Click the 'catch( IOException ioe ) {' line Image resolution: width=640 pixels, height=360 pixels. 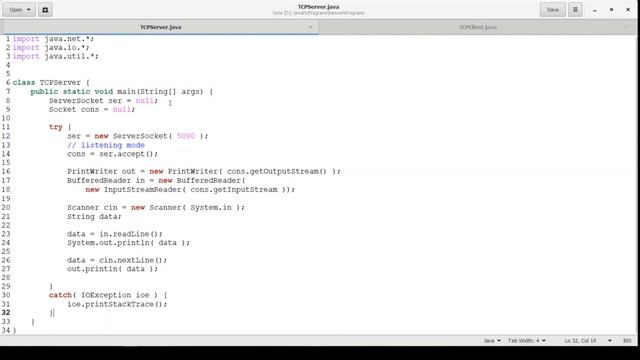point(108,295)
